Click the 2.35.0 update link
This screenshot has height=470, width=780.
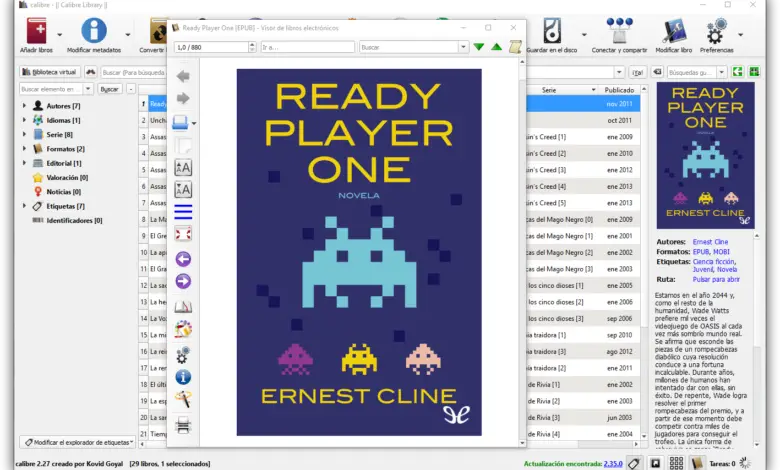pyautogui.click(x=613, y=464)
